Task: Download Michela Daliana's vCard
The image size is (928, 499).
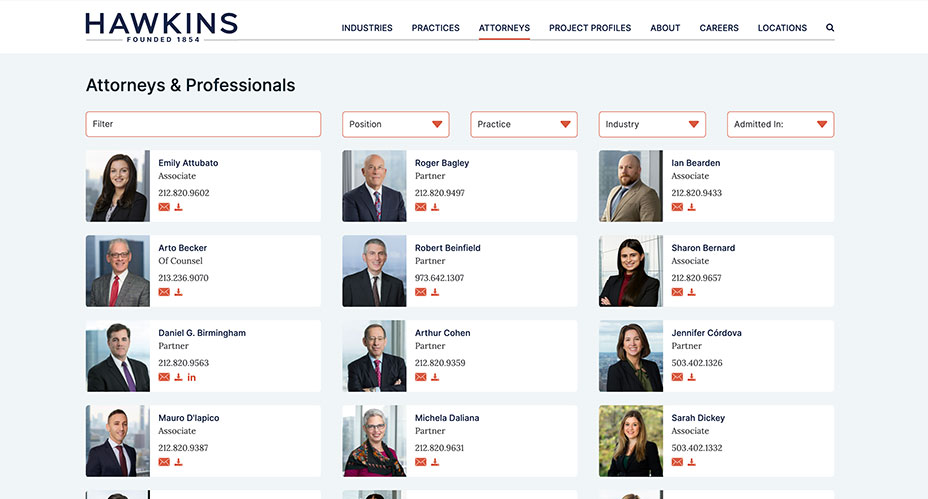Action: 435,462
